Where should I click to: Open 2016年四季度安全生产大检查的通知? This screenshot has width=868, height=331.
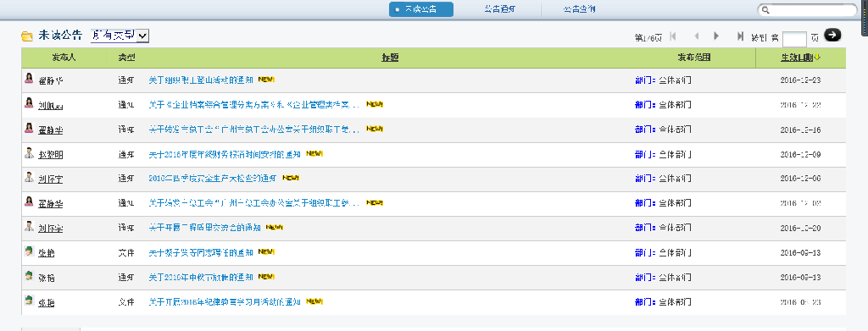213,179
